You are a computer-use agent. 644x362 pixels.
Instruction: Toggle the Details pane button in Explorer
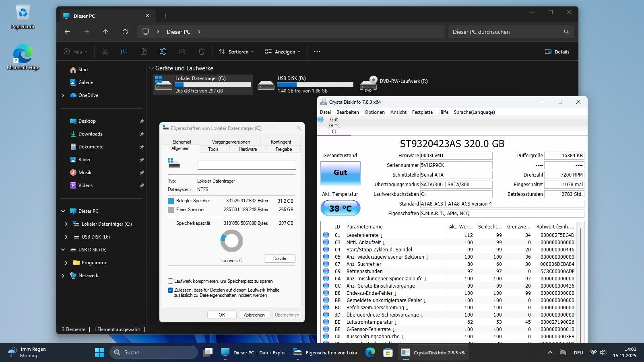click(557, 51)
